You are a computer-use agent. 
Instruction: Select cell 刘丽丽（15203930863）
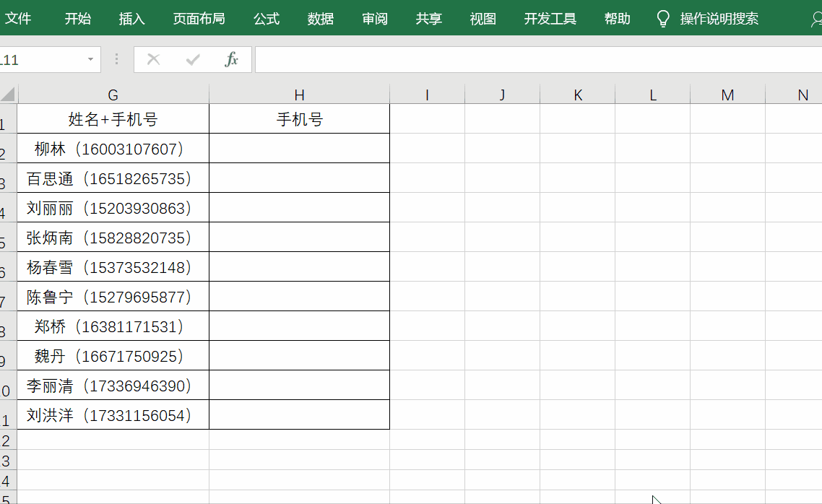(x=113, y=207)
